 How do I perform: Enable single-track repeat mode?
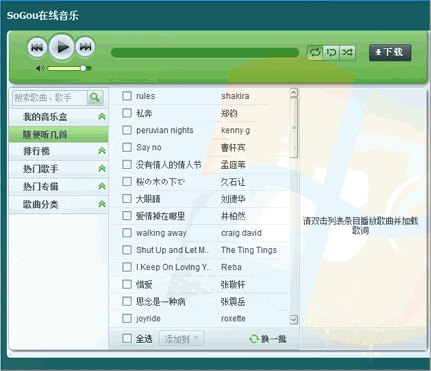(x=331, y=52)
